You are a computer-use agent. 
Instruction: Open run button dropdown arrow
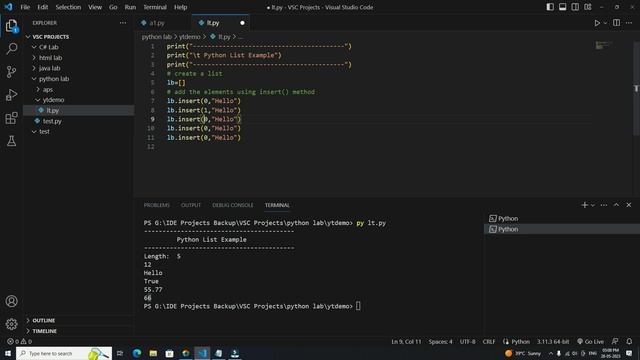(x=605, y=23)
